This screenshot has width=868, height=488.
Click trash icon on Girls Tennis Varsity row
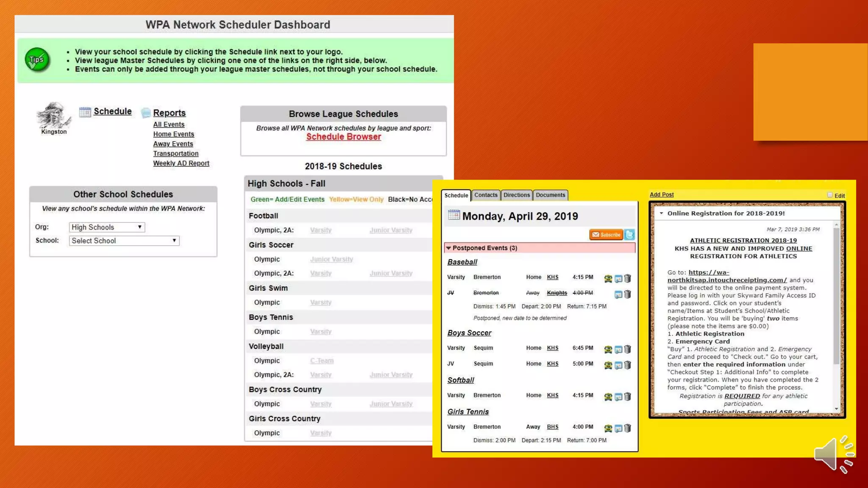point(628,428)
